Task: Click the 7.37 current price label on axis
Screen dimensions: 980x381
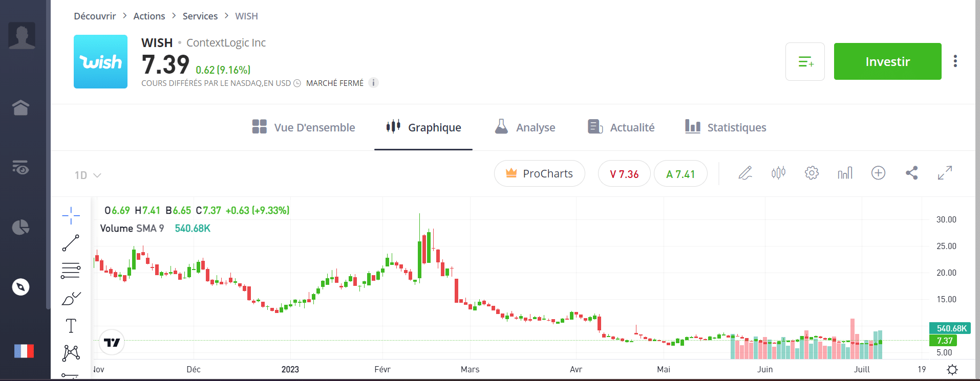Action: point(943,341)
